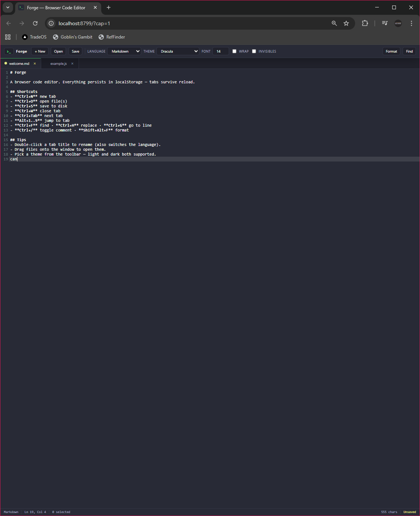420x516 pixels.
Task: Click the line 'Ctrl+S save to disk'
Action: point(39,106)
